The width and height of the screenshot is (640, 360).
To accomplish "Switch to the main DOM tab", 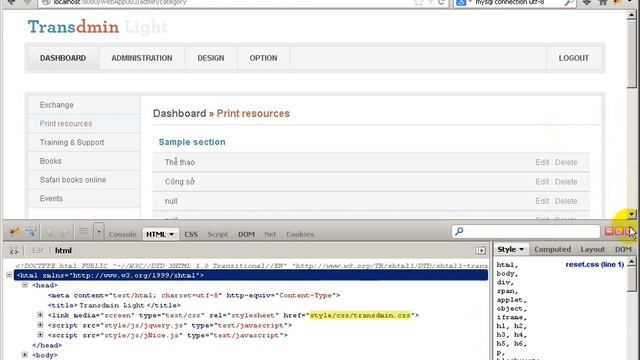I will coord(246,234).
